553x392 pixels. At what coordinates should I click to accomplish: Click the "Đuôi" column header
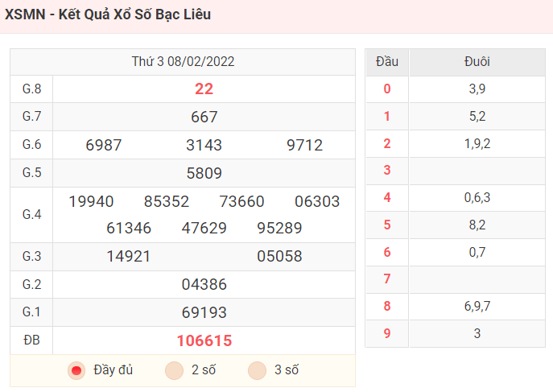coord(477,62)
